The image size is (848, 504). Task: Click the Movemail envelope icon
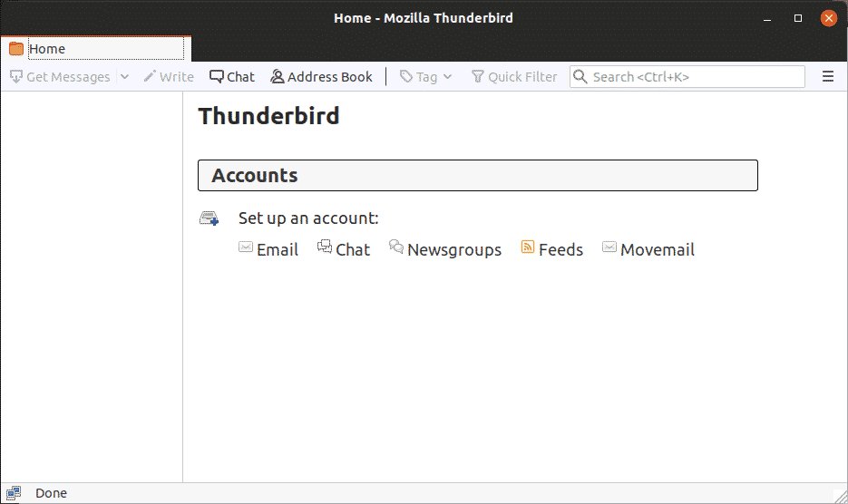(609, 247)
